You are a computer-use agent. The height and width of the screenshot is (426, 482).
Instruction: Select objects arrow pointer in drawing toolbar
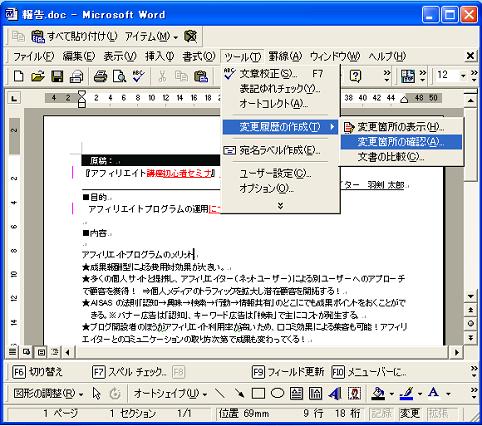(x=96, y=393)
